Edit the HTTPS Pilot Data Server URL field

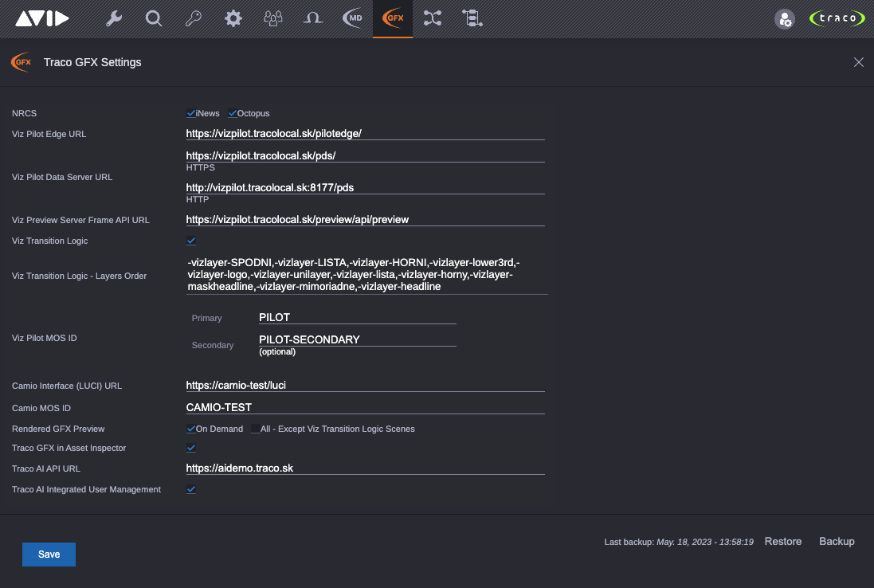point(365,156)
